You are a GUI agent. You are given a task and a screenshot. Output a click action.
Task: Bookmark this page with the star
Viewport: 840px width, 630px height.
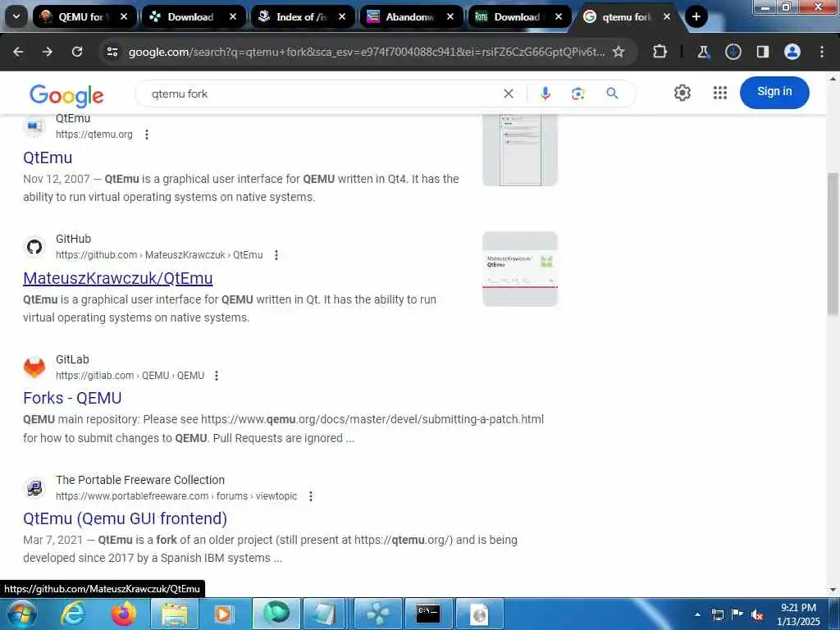(x=619, y=52)
